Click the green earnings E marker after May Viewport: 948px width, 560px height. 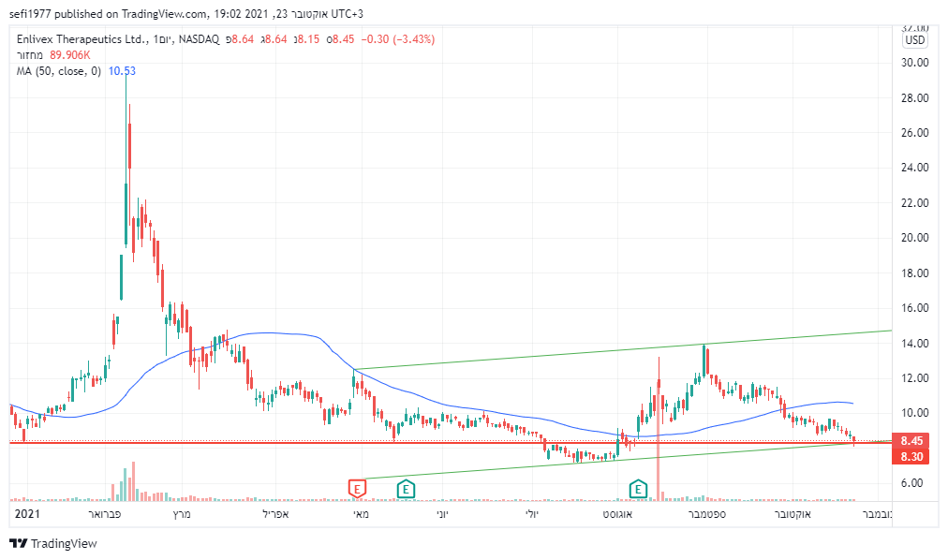point(406,489)
